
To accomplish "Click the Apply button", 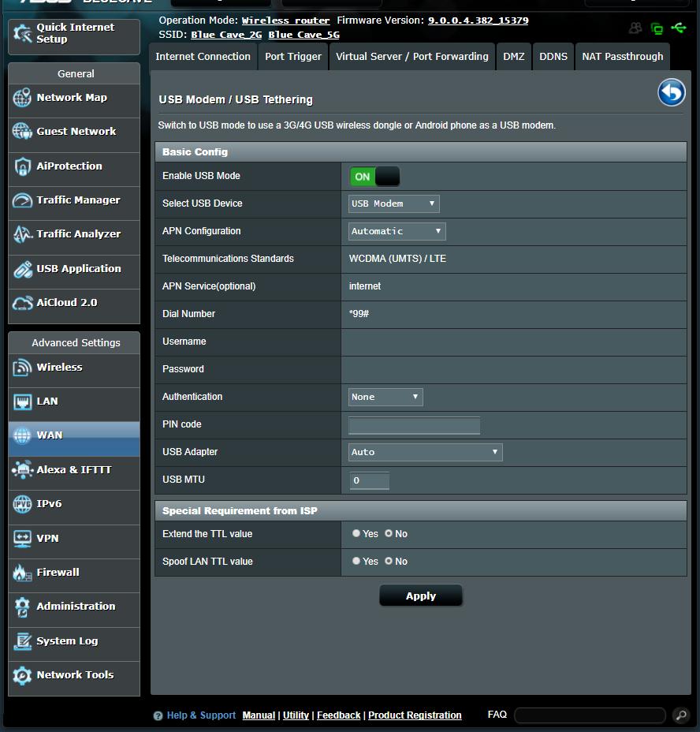I will 421,596.
